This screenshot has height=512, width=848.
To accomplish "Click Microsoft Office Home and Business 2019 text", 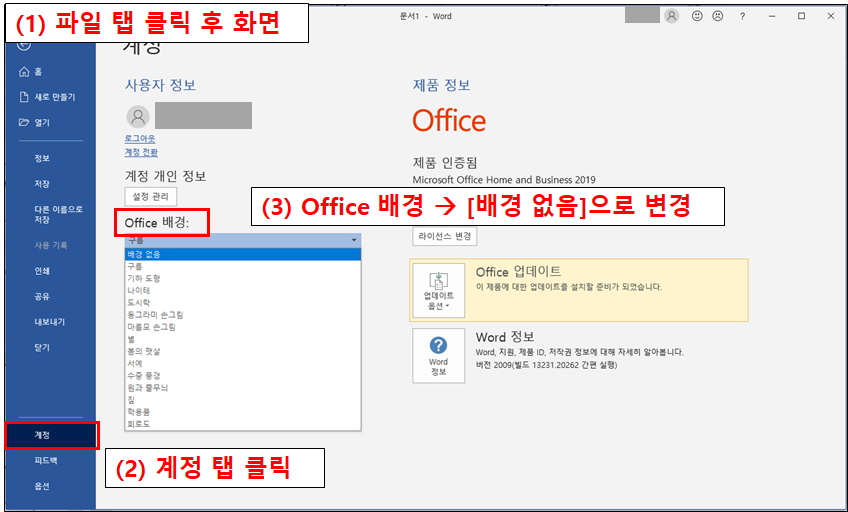I will [504, 179].
